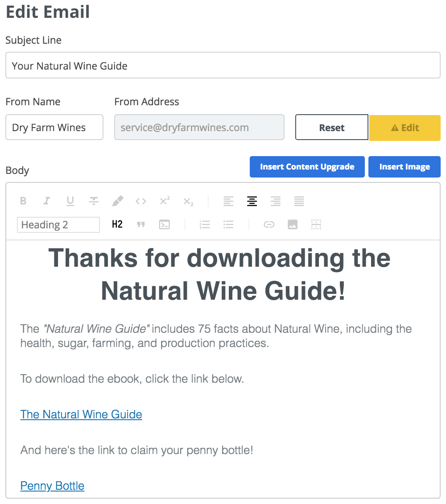The height and width of the screenshot is (504, 446).
Task: Toggle italic formatting
Action: (x=46, y=201)
